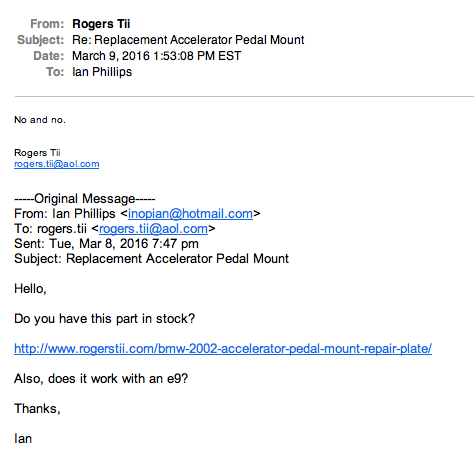Click the header subject Re: Replacement Accelerator Pedal Mount
Image resolution: width=474 pixels, height=470 pixels.
[x=188, y=40]
